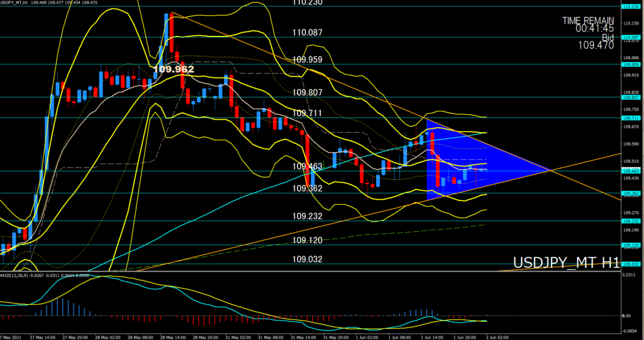Viewport: 644px width, 340px height.
Task: Click time axis label '1 Jun 14:00'
Action: [x=431, y=337]
